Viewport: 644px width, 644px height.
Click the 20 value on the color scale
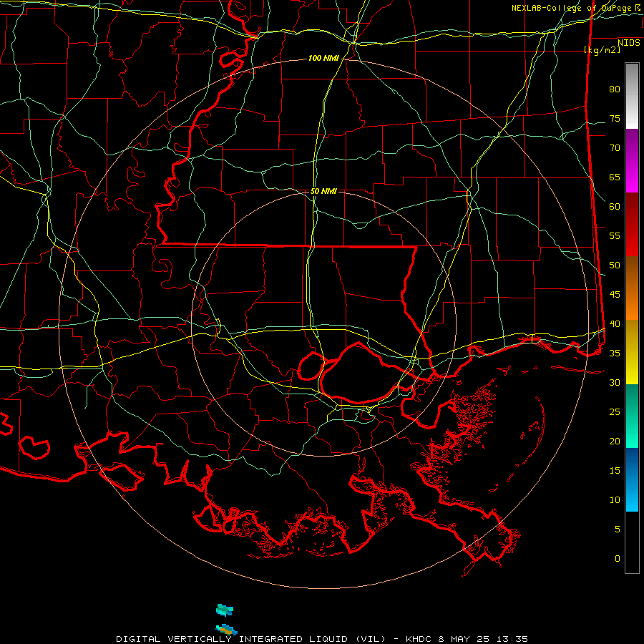point(615,441)
